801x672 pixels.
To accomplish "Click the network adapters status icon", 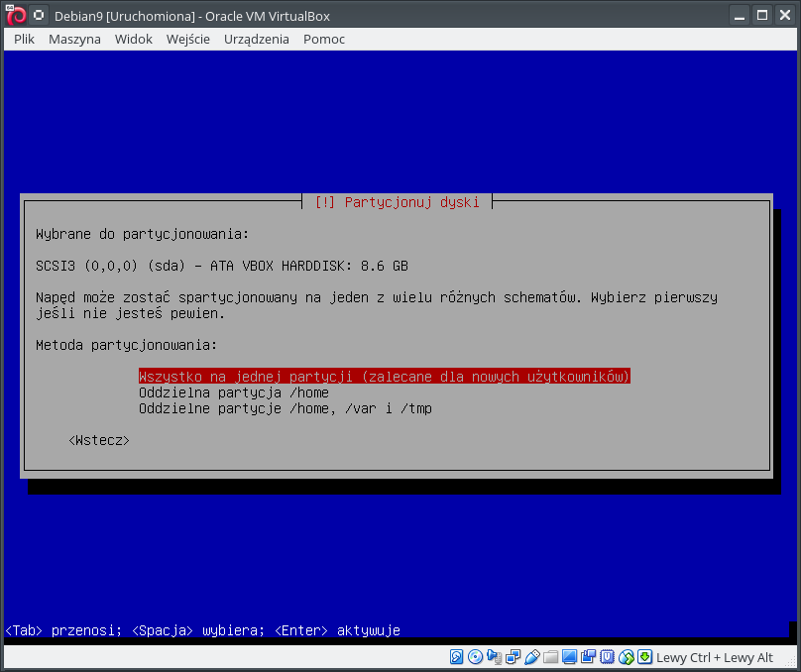I will [x=513, y=657].
